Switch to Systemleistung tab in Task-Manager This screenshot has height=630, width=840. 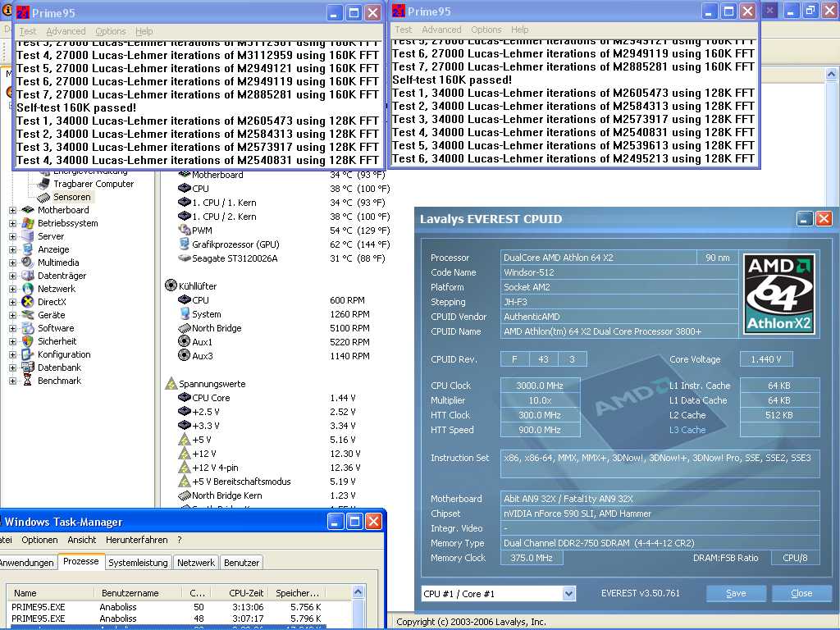(x=138, y=563)
